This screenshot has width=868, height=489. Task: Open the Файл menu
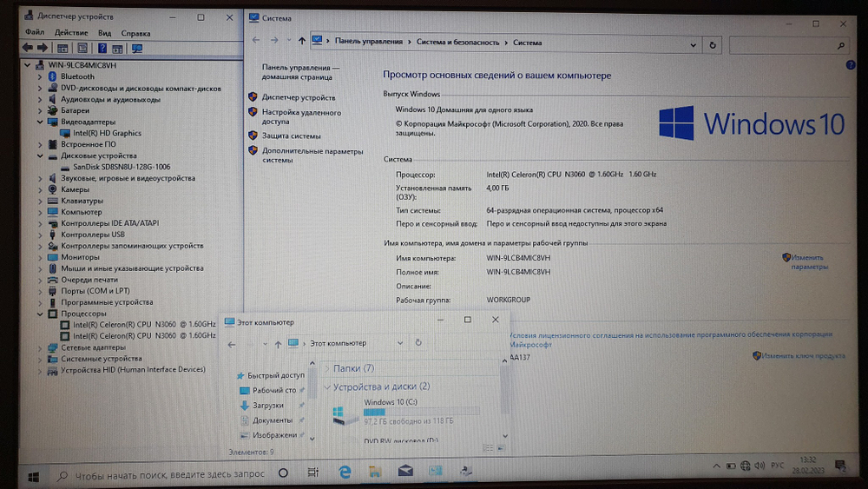35,33
